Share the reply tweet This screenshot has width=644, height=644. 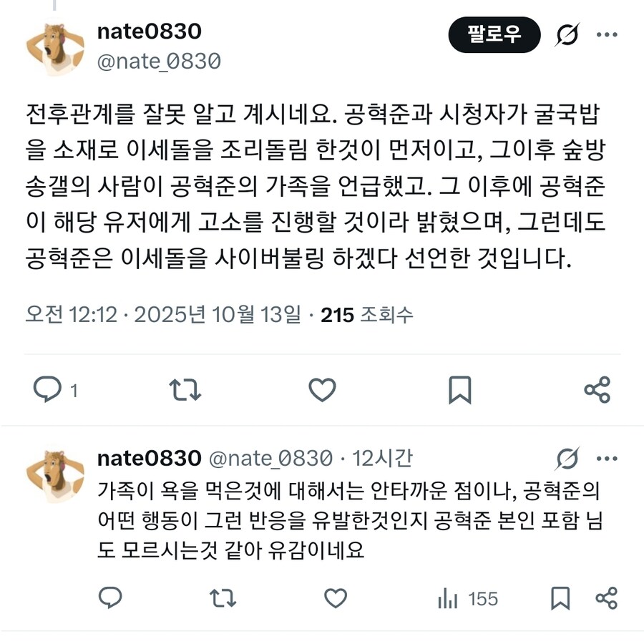(607, 598)
